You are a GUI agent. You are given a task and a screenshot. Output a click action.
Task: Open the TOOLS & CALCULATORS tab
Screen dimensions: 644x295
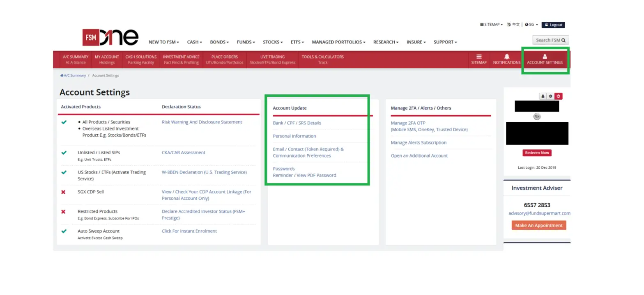[323, 59]
